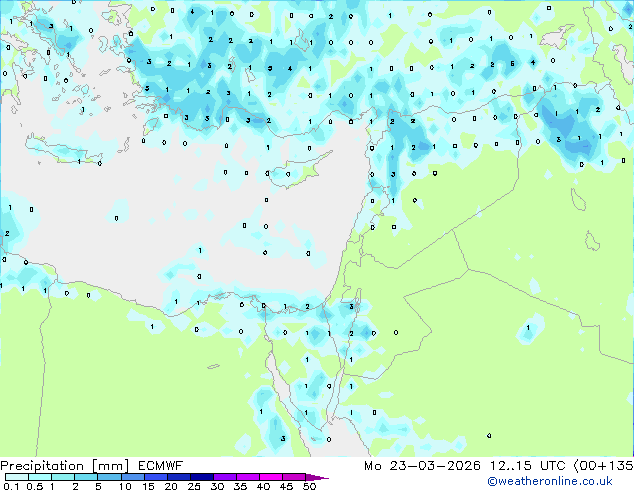Click the '0.5' legend scale value
Screen dimensions: 634x490
coord(35,486)
